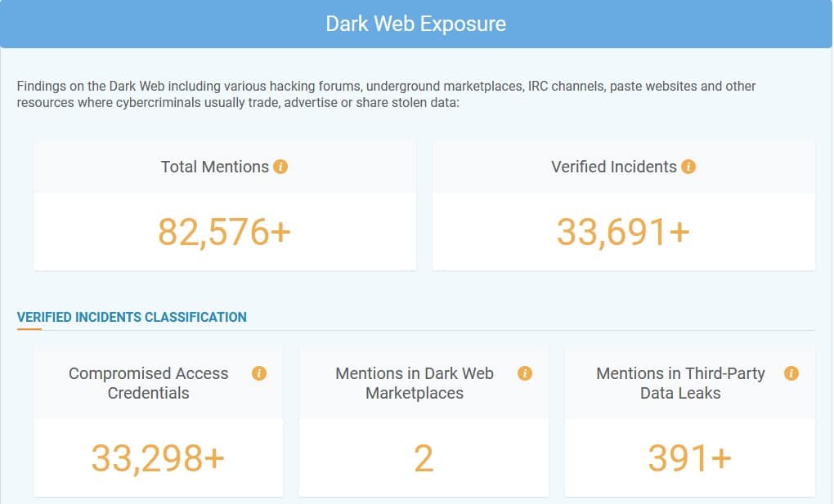Open the Verified Incidents info tooltip icon
This screenshot has height=504, width=834.
(688, 167)
